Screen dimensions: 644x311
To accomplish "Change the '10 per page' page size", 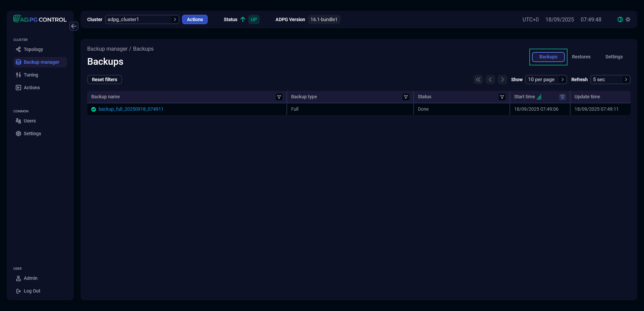I will (x=546, y=80).
